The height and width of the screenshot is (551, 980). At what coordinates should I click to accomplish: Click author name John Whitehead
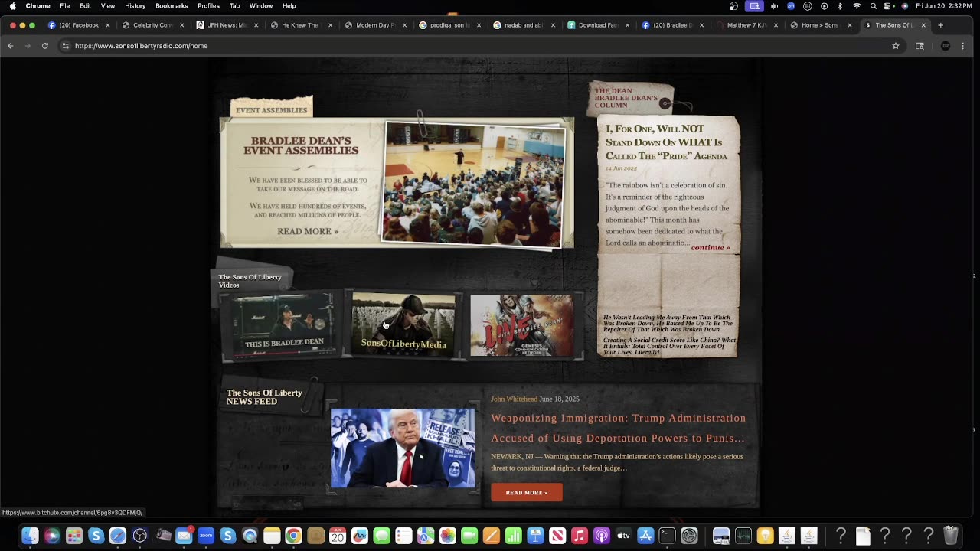point(514,399)
